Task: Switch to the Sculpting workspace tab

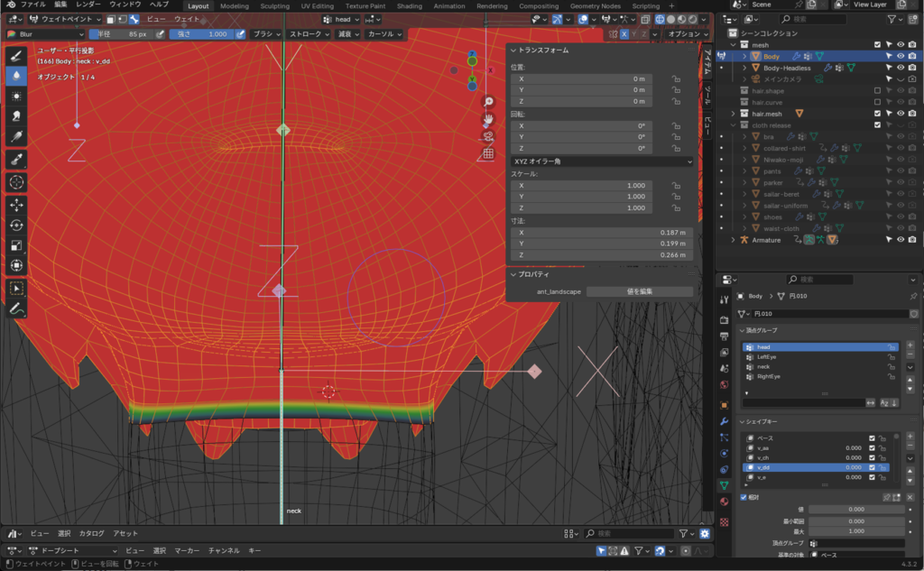Action: click(x=274, y=5)
